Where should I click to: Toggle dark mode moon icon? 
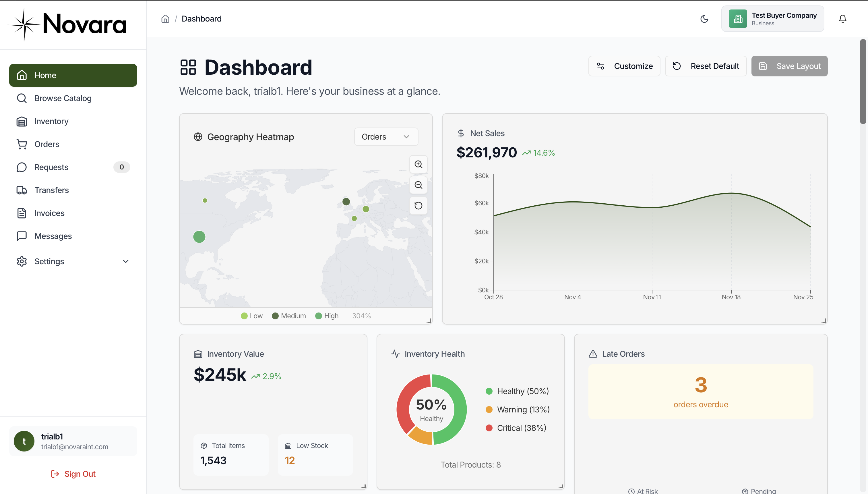pos(704,19)
